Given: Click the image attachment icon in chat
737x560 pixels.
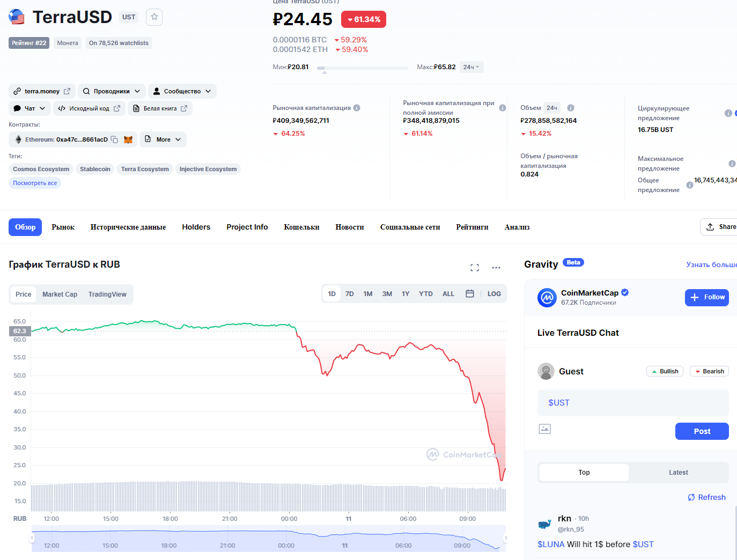Looking at the screenshot, I should coord(545,429).
